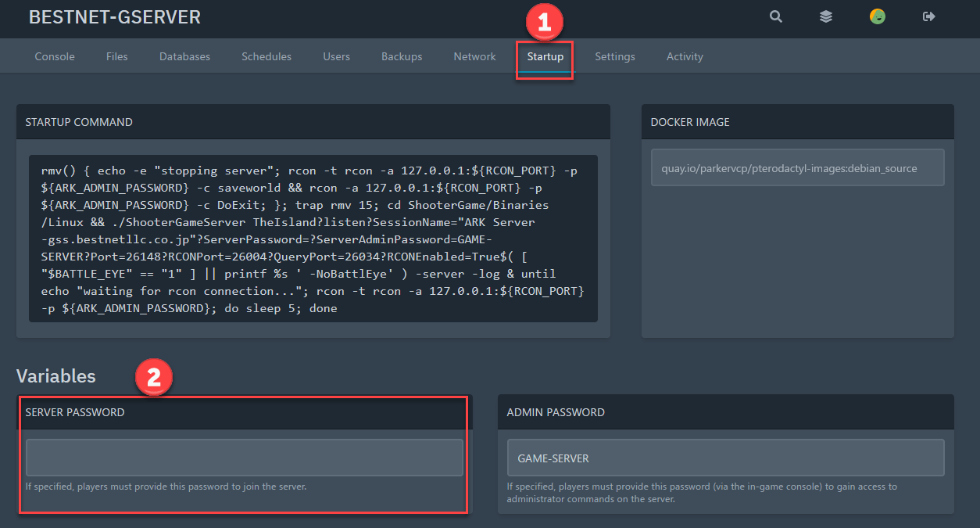Select the Startup tab

(x=545, y=56)
